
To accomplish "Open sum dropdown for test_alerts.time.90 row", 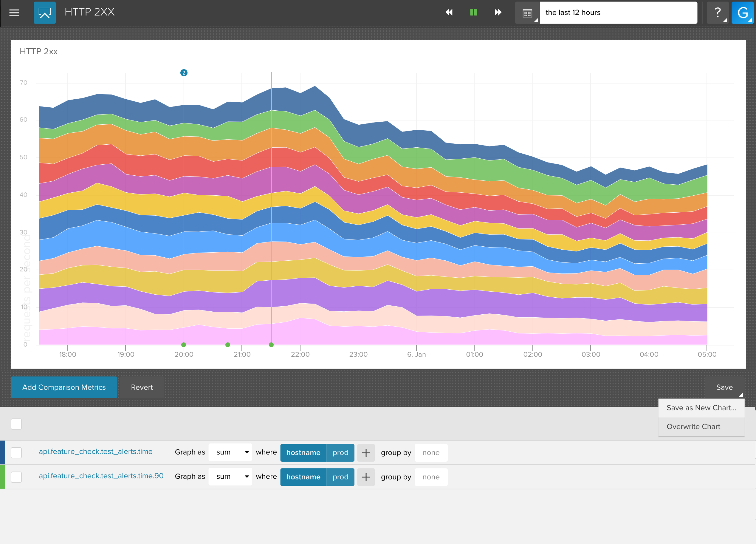I will [230, 477].
